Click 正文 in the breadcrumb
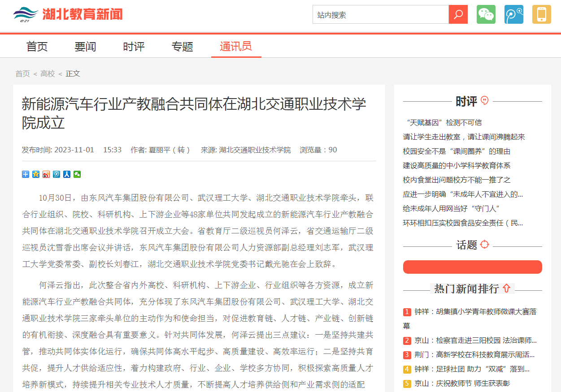 73,73
